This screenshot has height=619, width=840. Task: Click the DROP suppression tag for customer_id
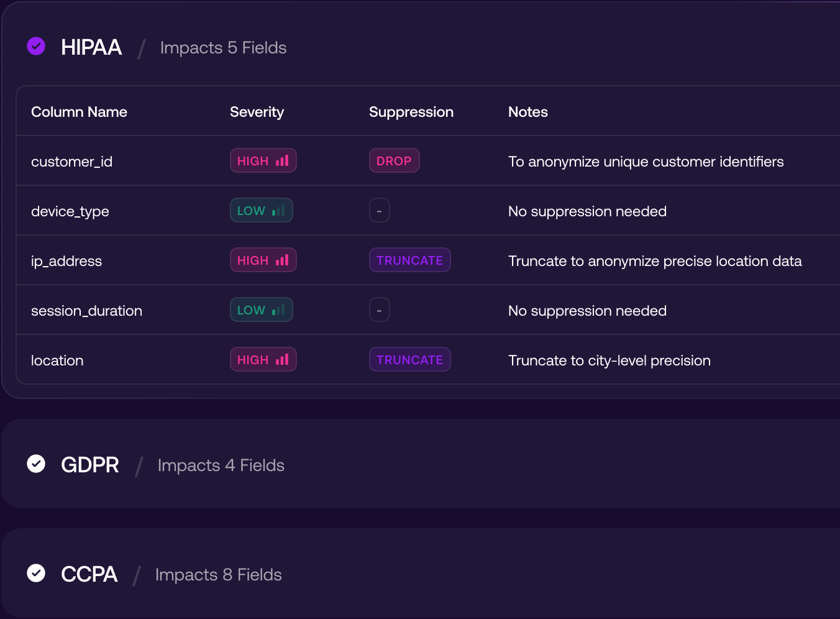point(394,161)
